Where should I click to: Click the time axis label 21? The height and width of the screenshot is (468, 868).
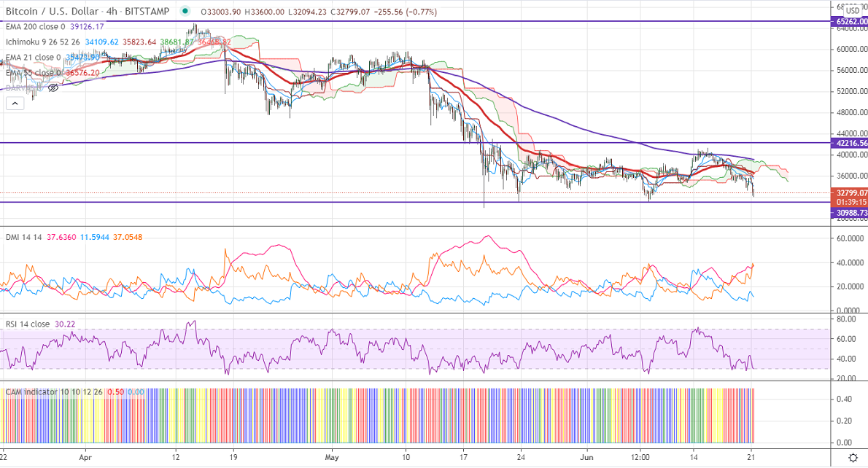pyautogui.click(x=751, y=458)
